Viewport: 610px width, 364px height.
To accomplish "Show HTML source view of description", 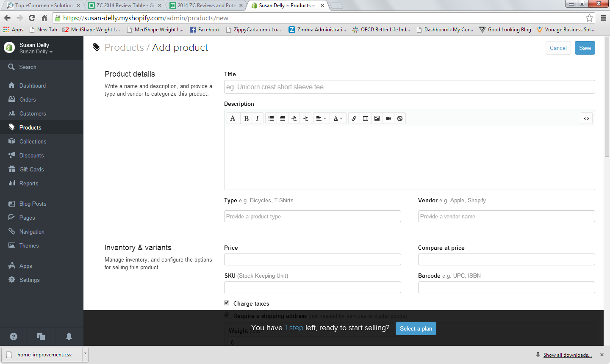I will (x=587, y=119).
